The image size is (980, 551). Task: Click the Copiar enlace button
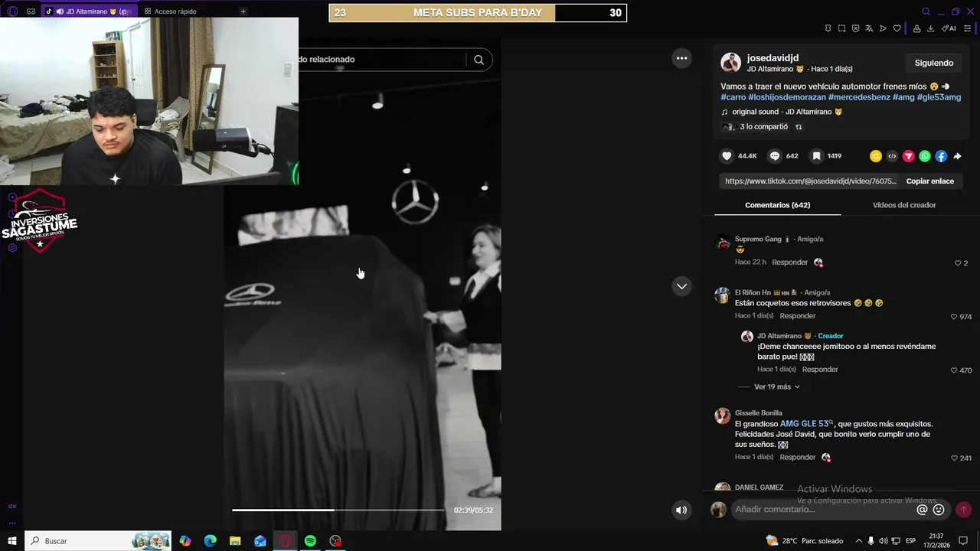(x=929, y=181)
